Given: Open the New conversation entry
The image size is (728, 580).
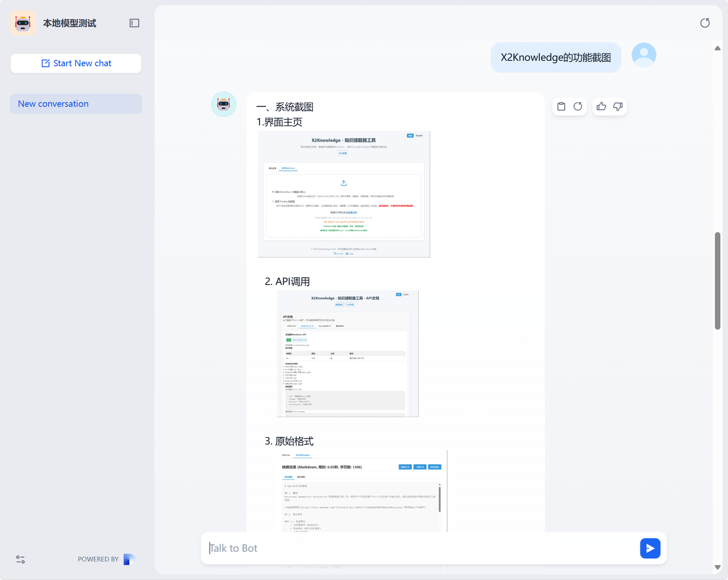Looking at the screenshot, I should pos(76,104).
